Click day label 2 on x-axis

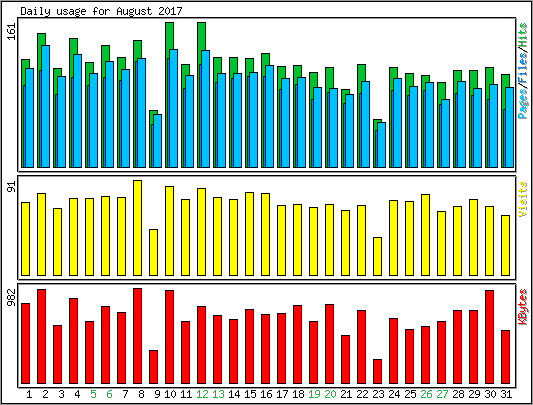pos(45,394)
